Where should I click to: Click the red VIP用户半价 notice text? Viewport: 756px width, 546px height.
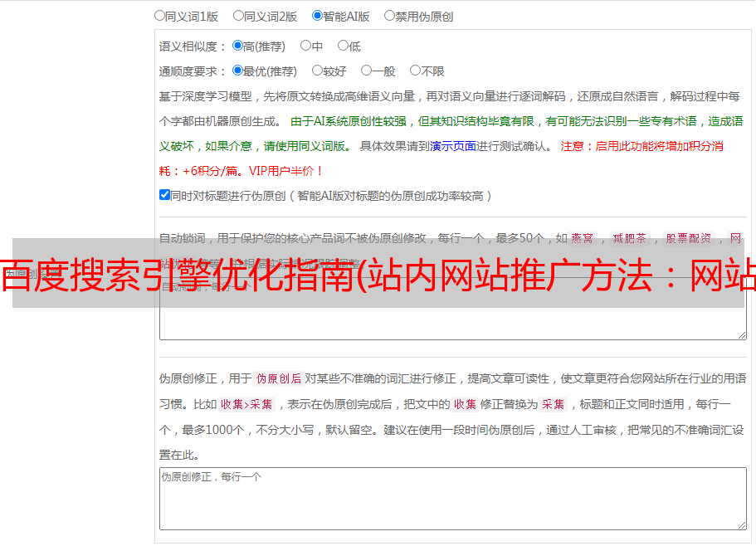click(x=286, y=171)
